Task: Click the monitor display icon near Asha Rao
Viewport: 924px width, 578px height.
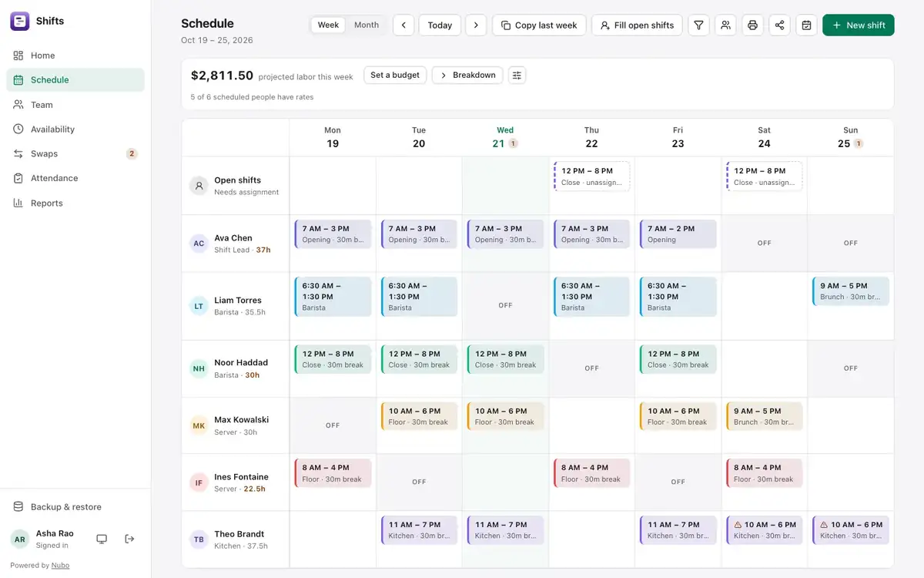Action: (x=102, y=539)
